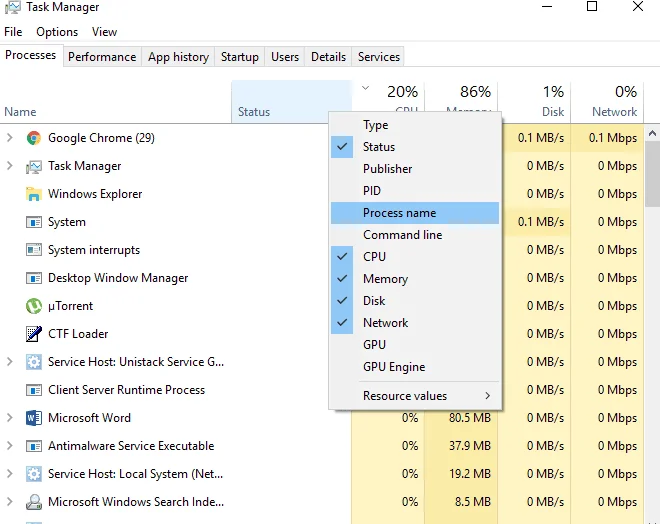Viewport: 660px width, 524px height.
Task: Click the sort arrow above CPU column
Action: click(x=365, y=88)
